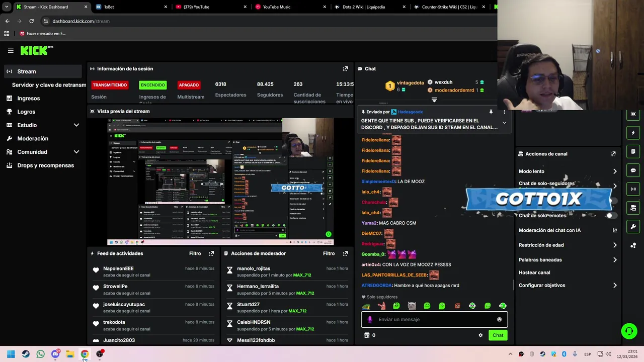Open the hamburger menu beside the Kick logo
This screenshot has width=644, height=362.
point(11,51)
